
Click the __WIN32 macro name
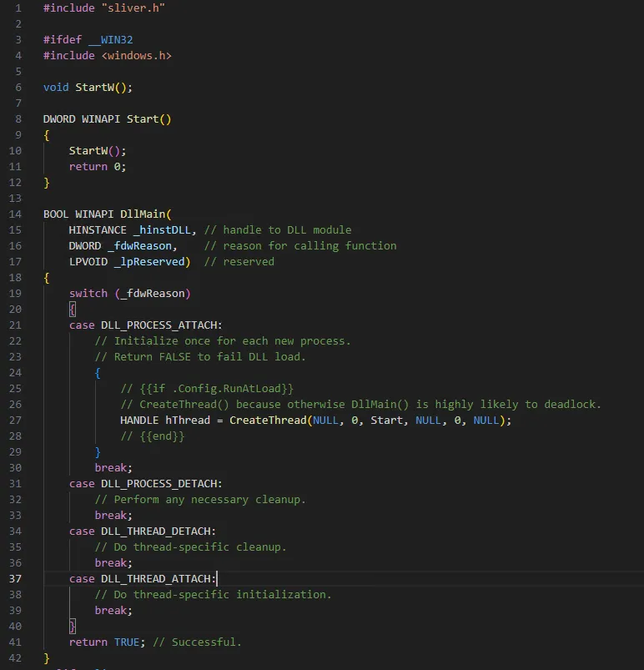[x=111, y=40]
